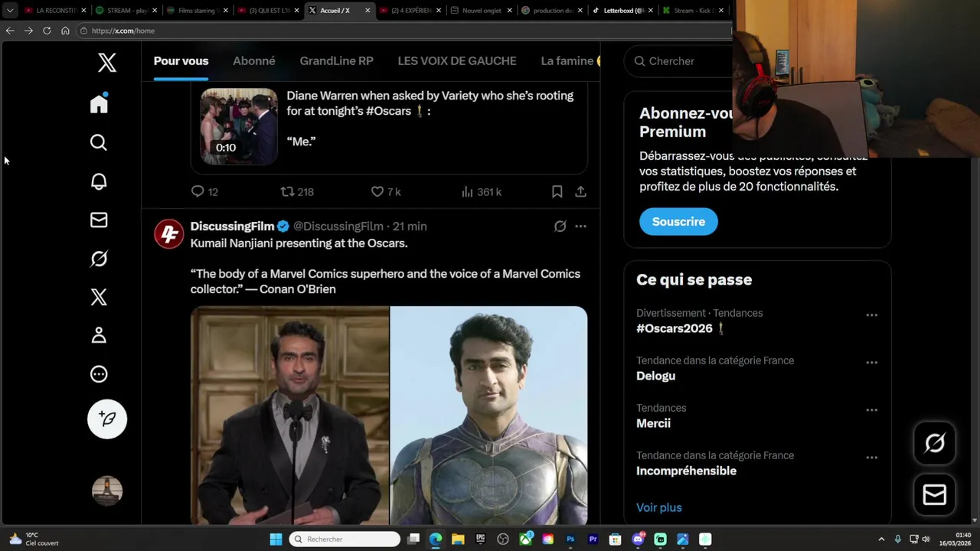
Task: Open Explore with the magnifier sidebar icon
Action: [99, 142]
